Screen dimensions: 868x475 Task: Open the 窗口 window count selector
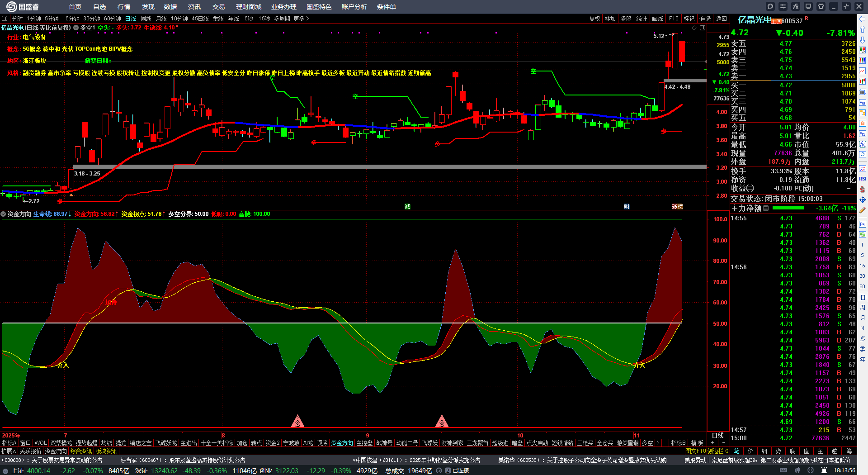25,443
